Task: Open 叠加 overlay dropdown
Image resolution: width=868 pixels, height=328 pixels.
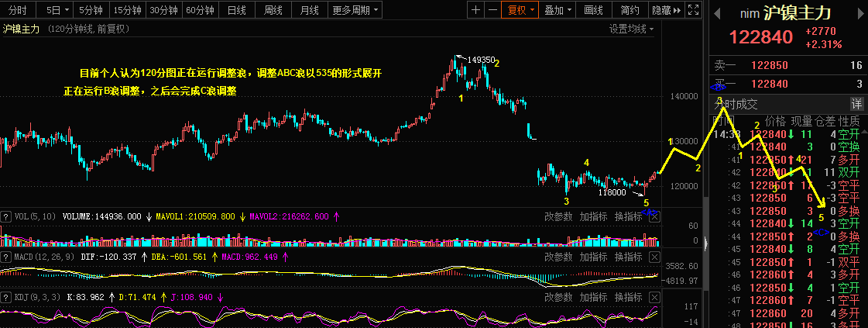Action: [x=558, y=9]
